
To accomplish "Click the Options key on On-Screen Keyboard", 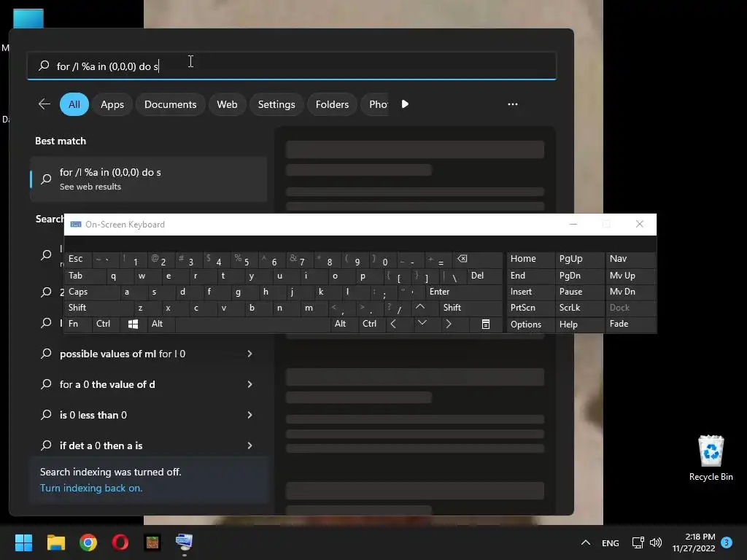I will 530,324.
